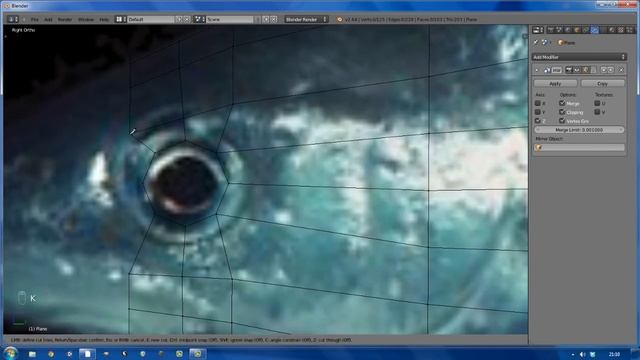Toggle the Y axis checkbox
This screenshot has height=360, width=640.
538,112
